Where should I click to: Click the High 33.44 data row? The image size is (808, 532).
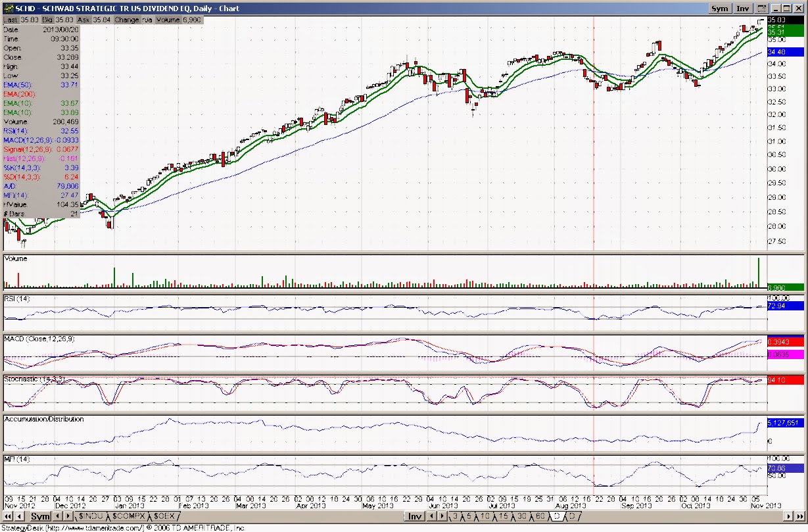41,66
